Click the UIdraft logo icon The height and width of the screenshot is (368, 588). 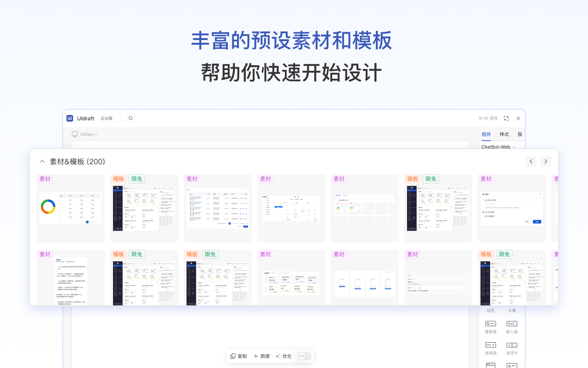[70, 118]
